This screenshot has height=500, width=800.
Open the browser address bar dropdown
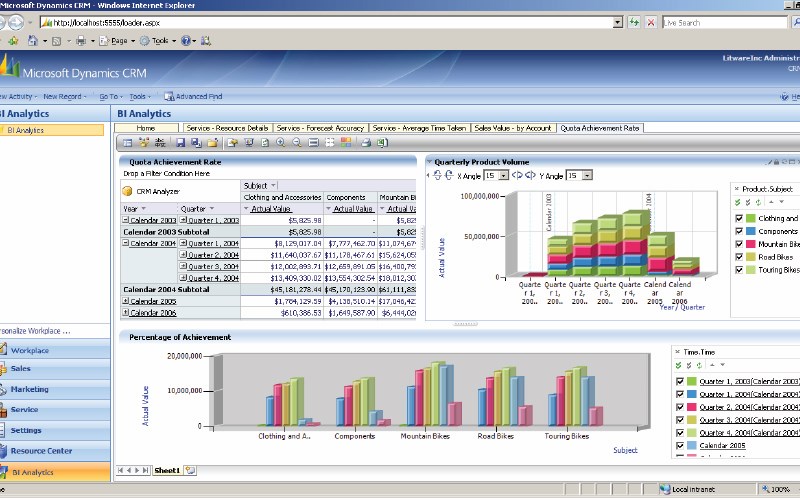pyautogui.click(x=618, y=22)
